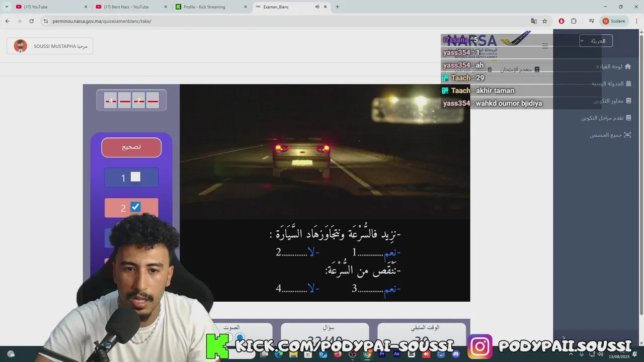Select the blue sound radio button
This screenshot has height=362, width=644.
point(240,338)
